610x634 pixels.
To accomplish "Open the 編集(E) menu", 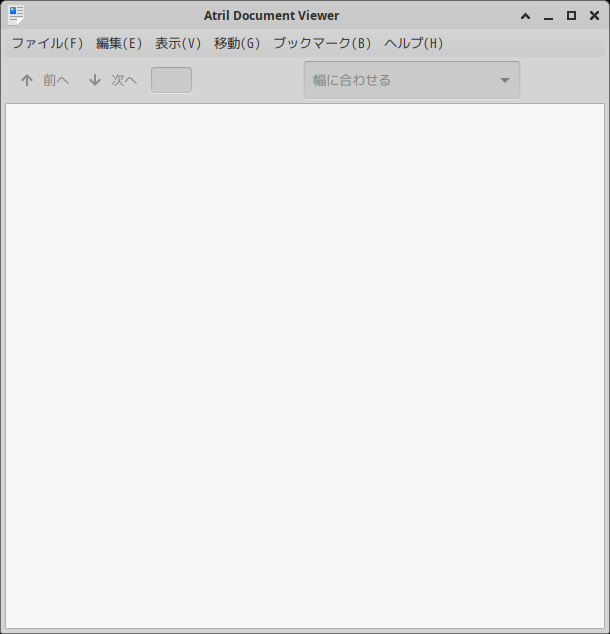I will 119,43.
